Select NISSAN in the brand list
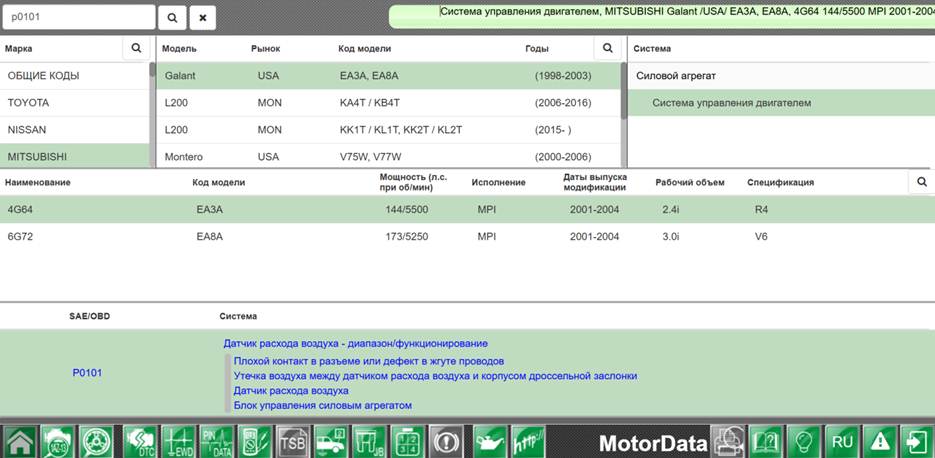Viewport: 935px width, 458px height. pyautogui.click(x=75, y=129)
